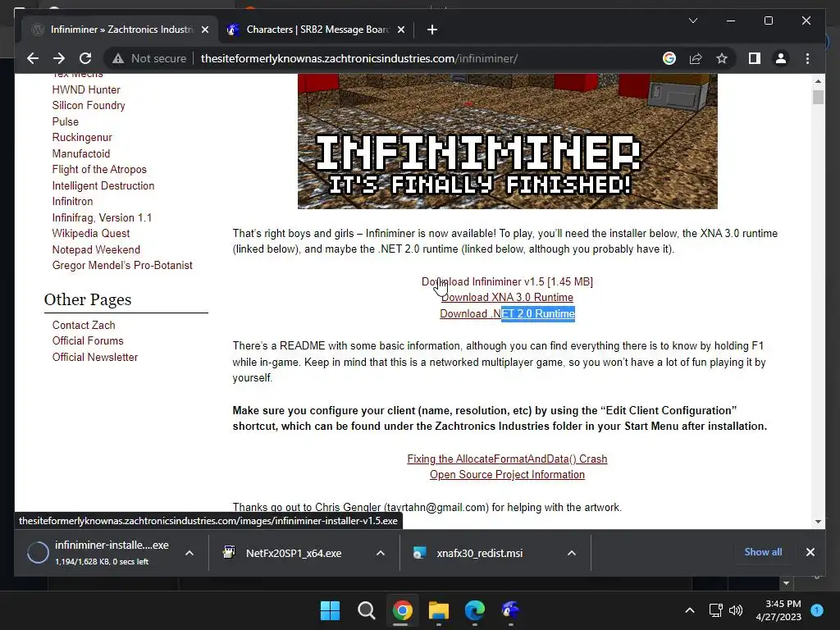Open the Contact Zach page
This screenshot has height=630, width=840.
pos(84,325)
